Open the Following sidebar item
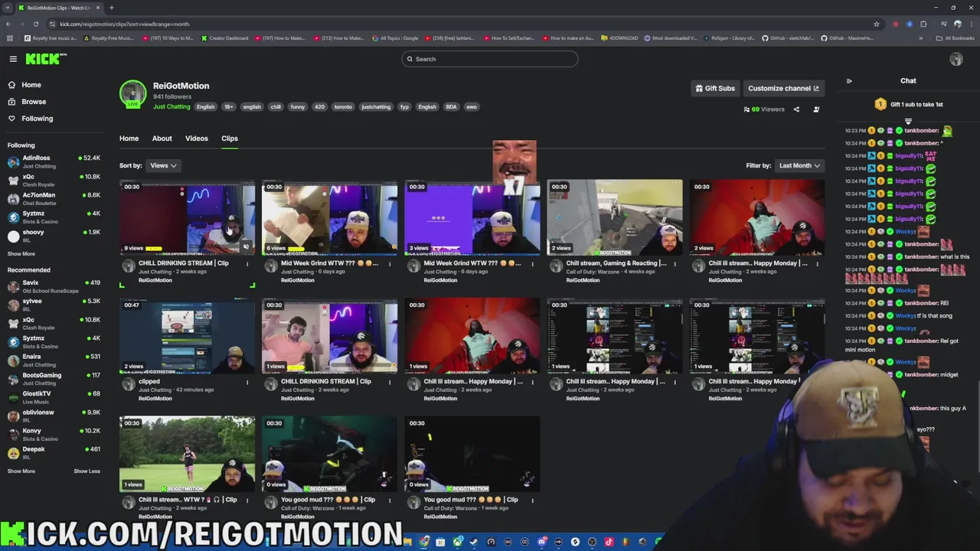Screen dimensions: 980x551 [x=31, y=119]
